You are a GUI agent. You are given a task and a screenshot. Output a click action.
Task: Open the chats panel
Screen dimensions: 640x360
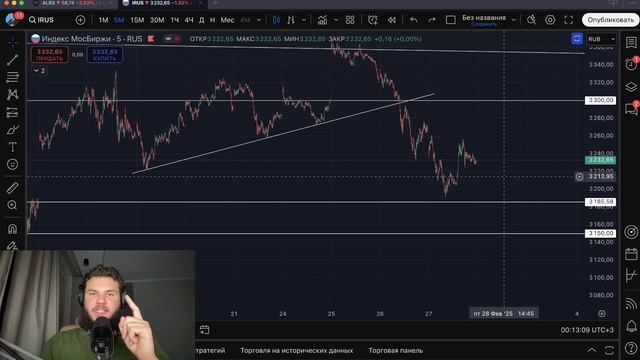point(631,108)
